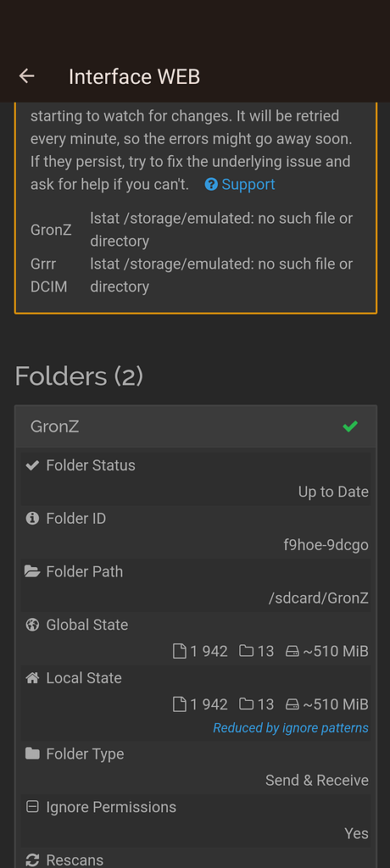Click the Folder Path open-folder icon

click(x=33, y=571)
